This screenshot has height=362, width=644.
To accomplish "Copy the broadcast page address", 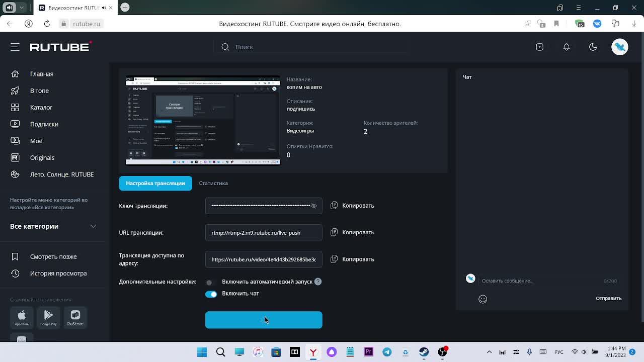I will point(352,259).
